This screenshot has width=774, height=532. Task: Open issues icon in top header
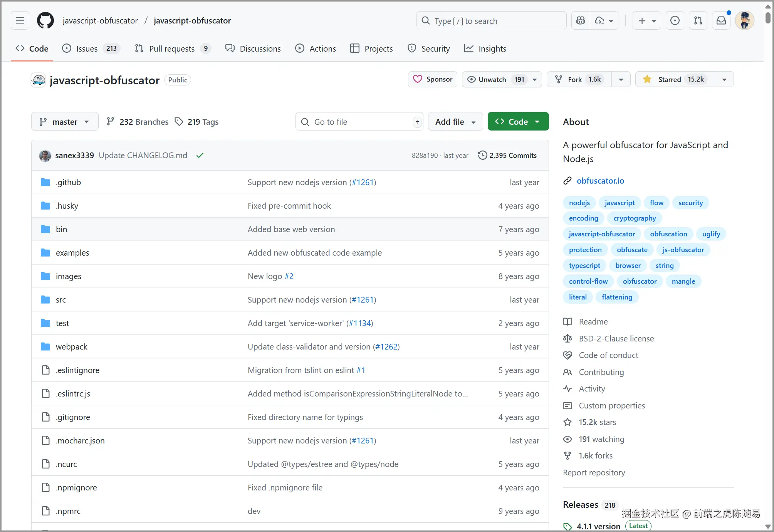pyautogui.click(x=675, y=21)
